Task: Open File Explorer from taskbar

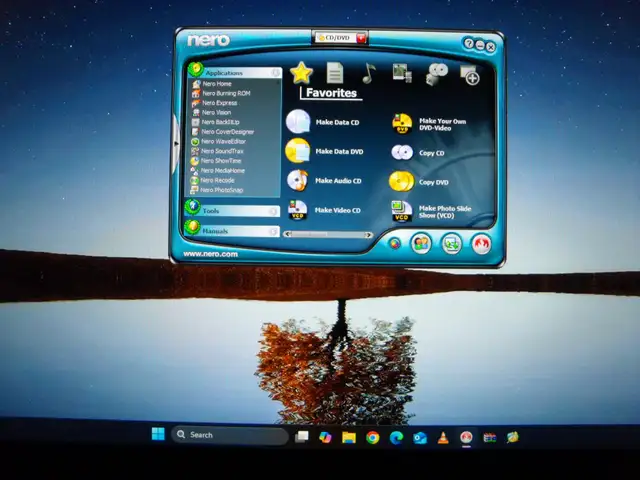Action: point(349,438)
